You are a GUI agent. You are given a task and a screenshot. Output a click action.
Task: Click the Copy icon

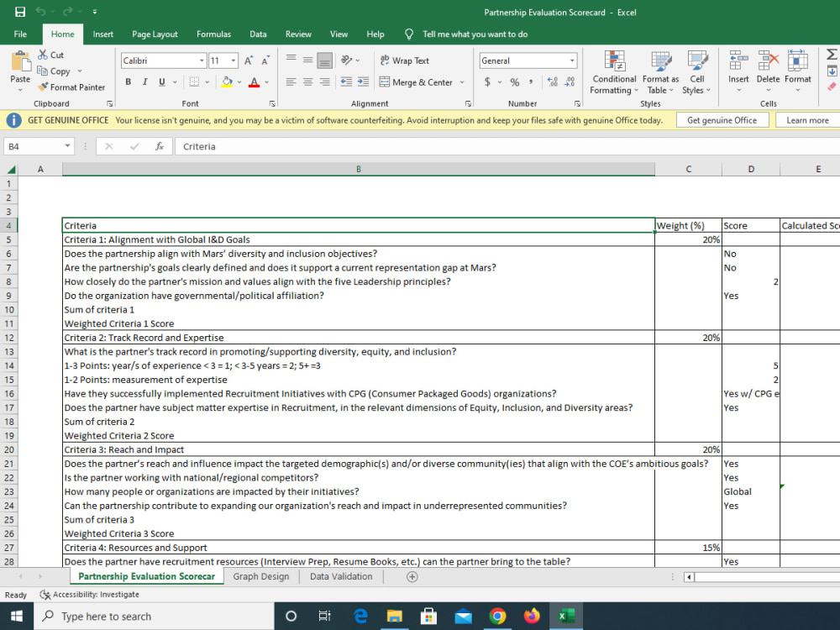(x=42, y=71)
